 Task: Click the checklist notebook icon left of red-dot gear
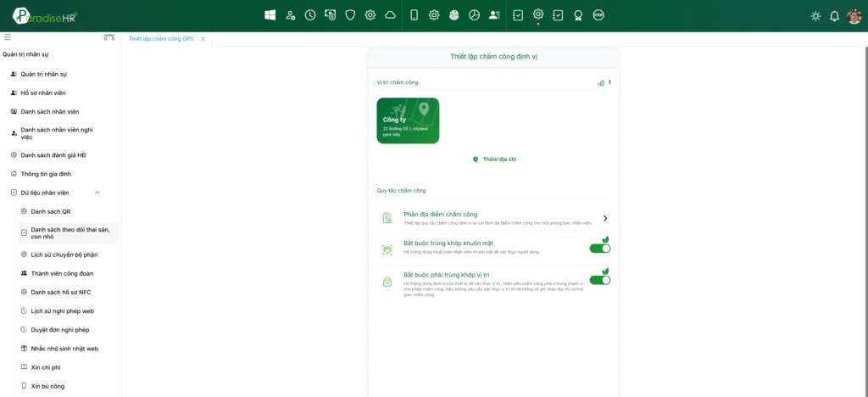(518, 15)
